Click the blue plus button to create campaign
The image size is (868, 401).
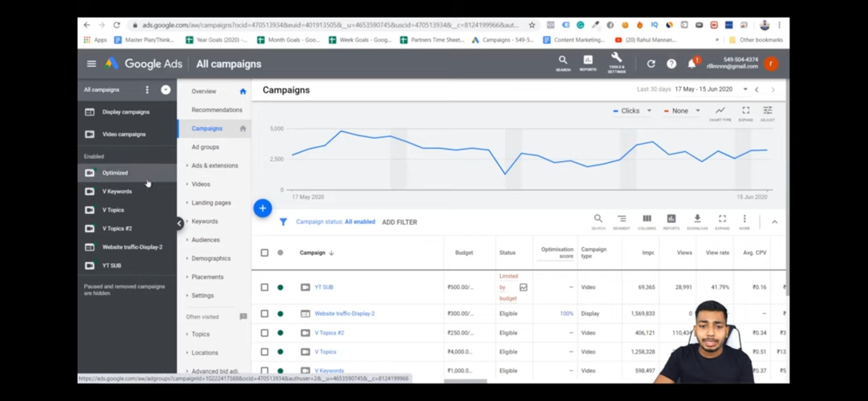(263, 208)
